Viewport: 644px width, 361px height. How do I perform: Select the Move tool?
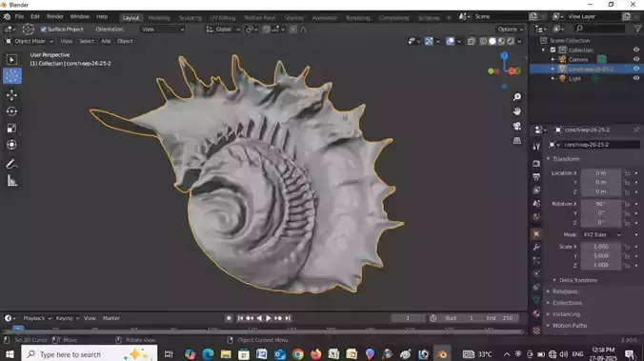11,95
